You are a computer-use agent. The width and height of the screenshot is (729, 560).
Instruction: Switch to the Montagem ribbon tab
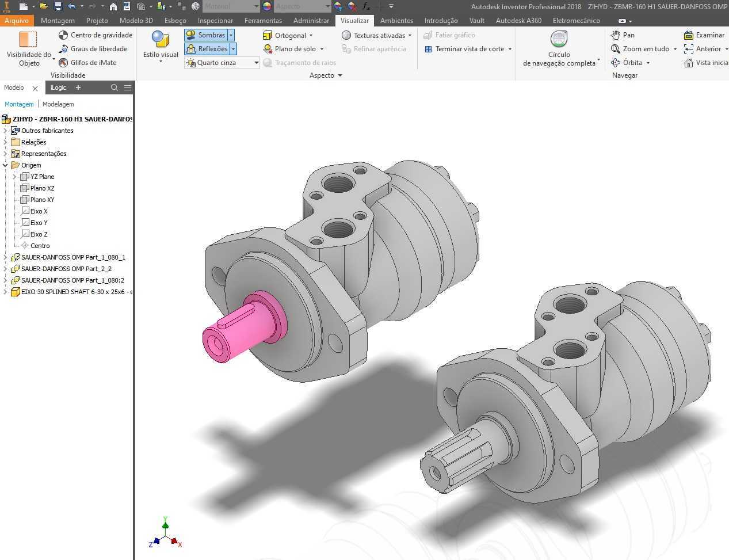click(x=58, y=20)
